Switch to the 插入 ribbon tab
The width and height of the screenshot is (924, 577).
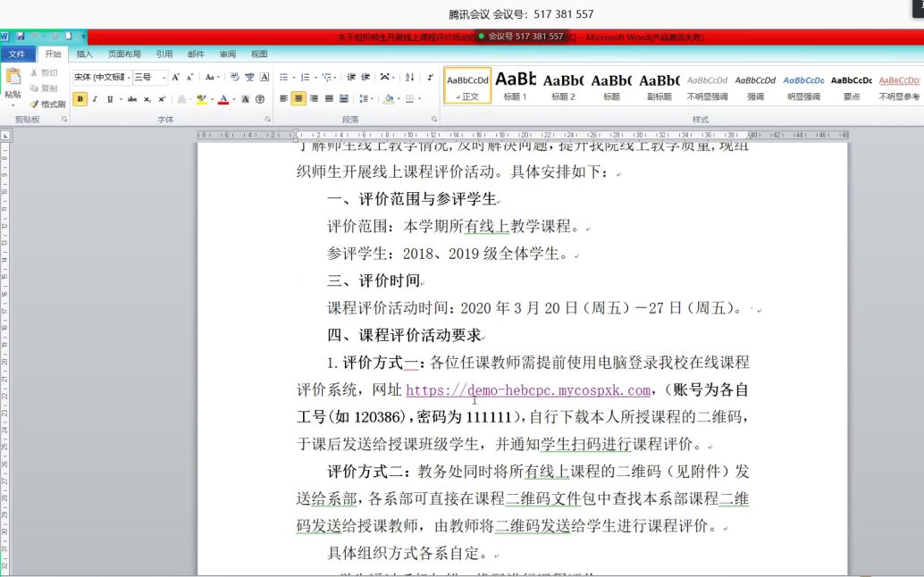pyautogui.click(x=83, y=54)
